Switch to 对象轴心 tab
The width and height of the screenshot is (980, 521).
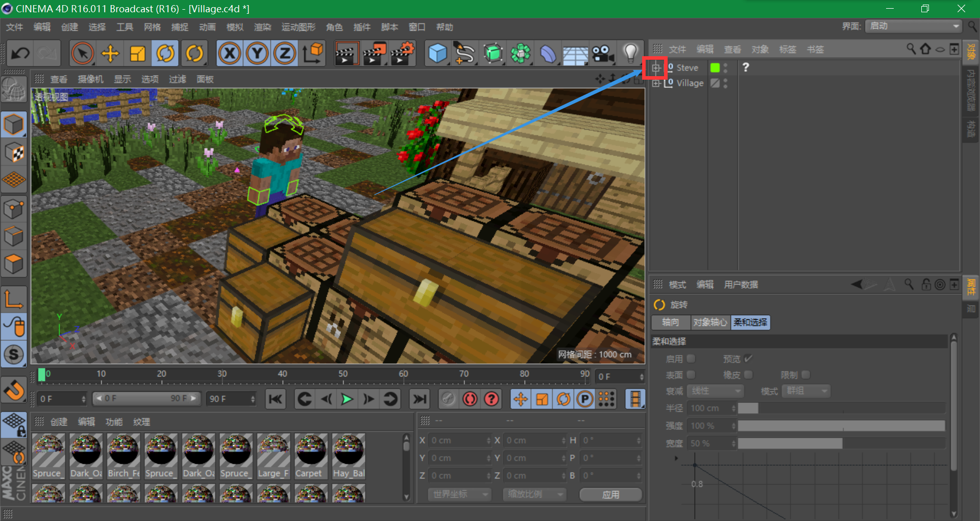pyautogui.click(x=710, y=322)
